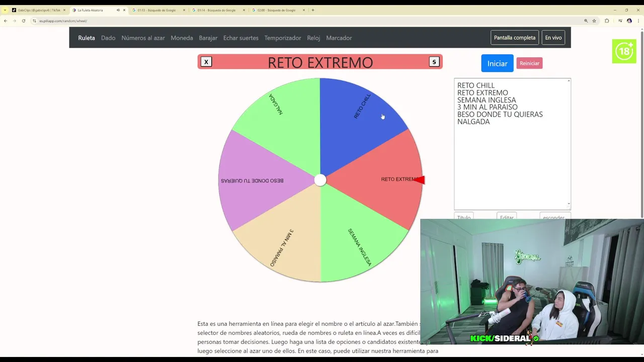Click 'BESO DONDE TU QUIERAS' line in list
The image size is (644, 362).
pyautogui.click(x=500, y=114)
